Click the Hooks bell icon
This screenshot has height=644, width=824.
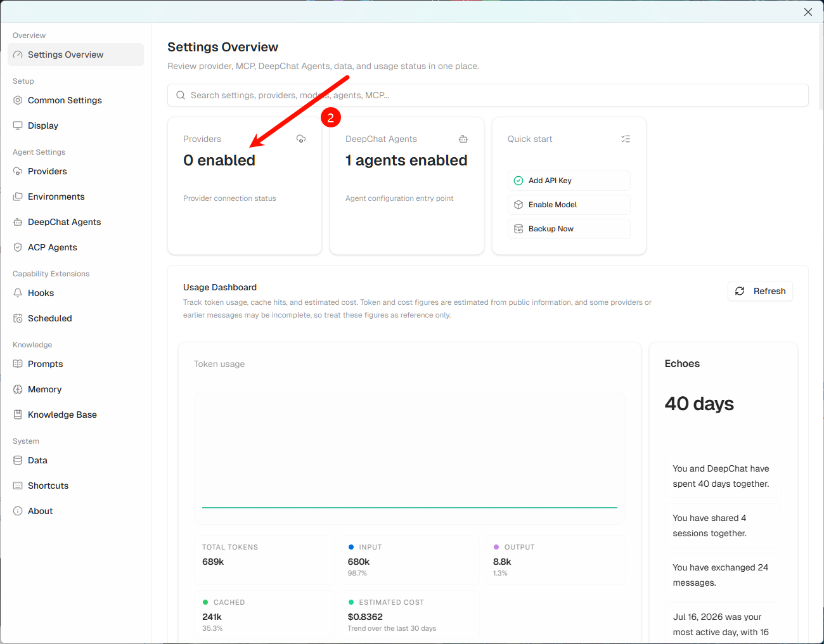click(x=18, y=293)
